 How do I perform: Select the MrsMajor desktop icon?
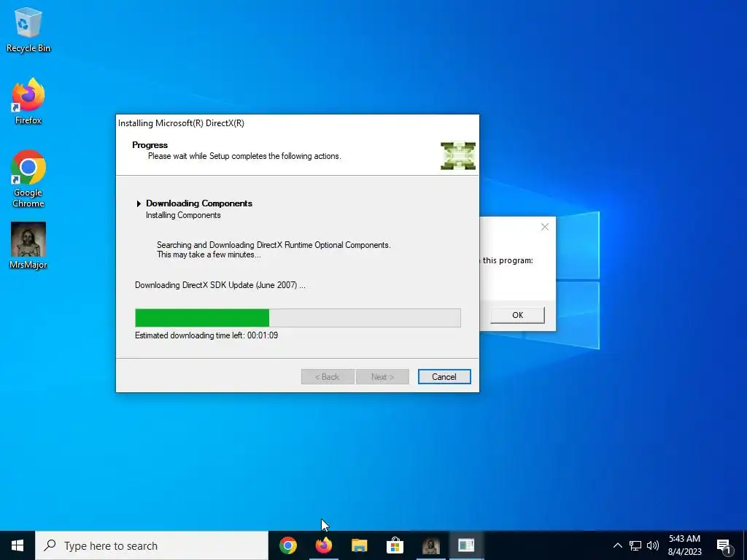(x=28, y=246)
